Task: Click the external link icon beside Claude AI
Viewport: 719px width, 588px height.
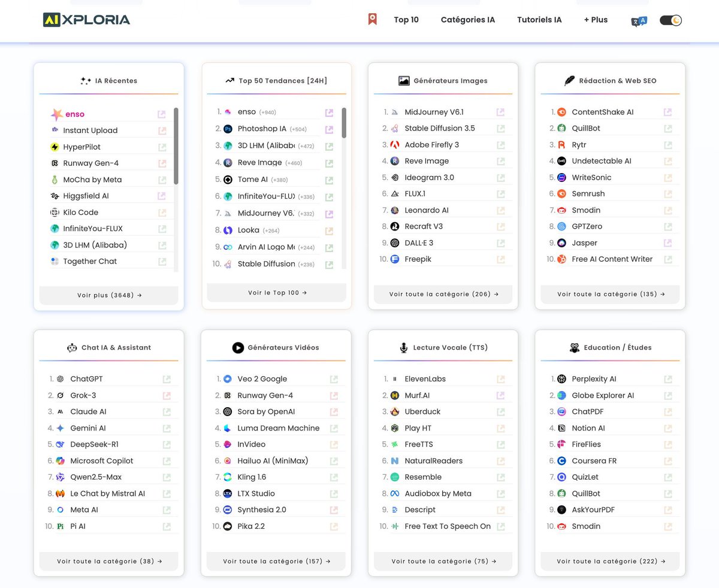Action: coord(167,411)
